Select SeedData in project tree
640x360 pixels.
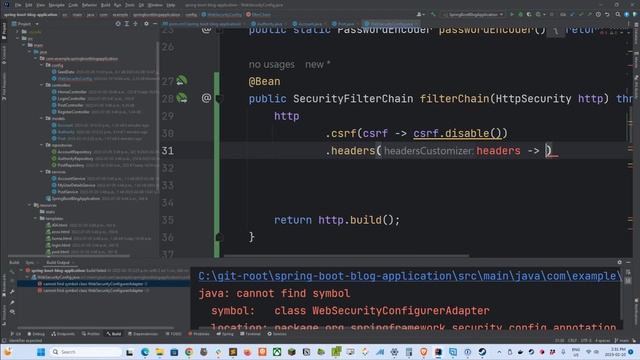point(66,72)
